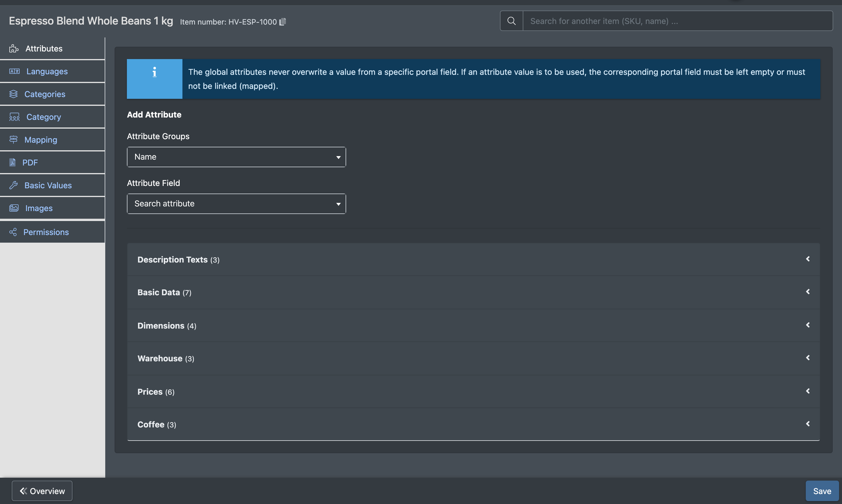This screenshot has height=504, width=842.
Task: Open the Search attribute field dropdown
Action: (x=237, y=204)
